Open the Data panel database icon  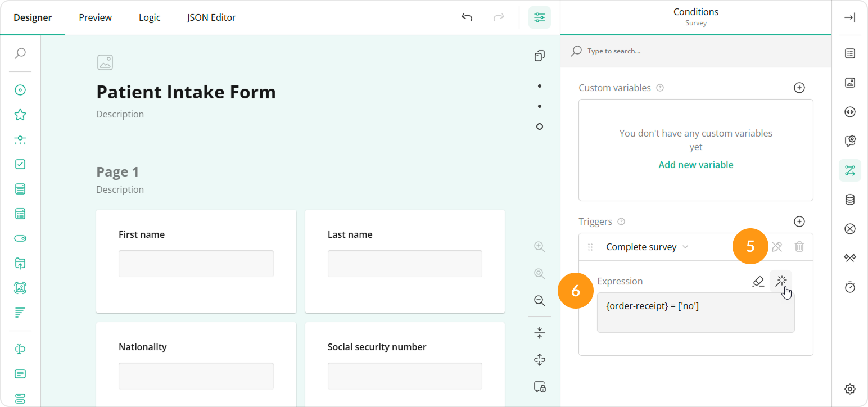(849, 200)
